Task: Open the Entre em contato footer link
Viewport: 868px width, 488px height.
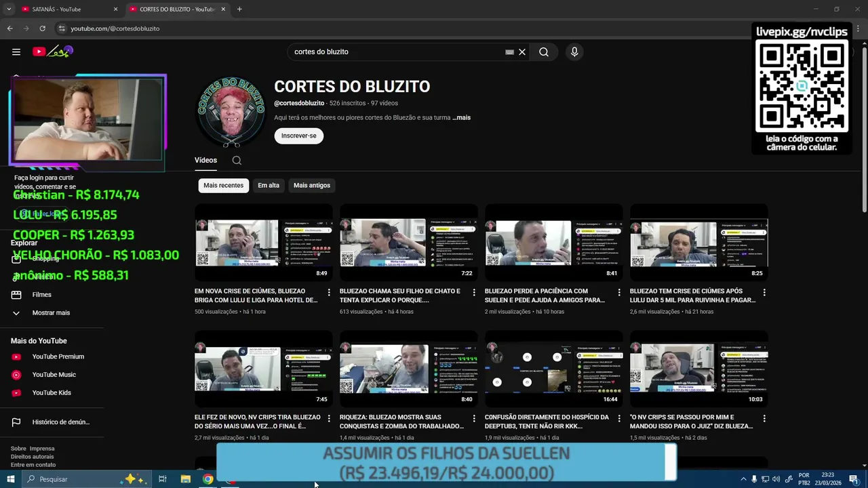Action: tap(33, 465)
